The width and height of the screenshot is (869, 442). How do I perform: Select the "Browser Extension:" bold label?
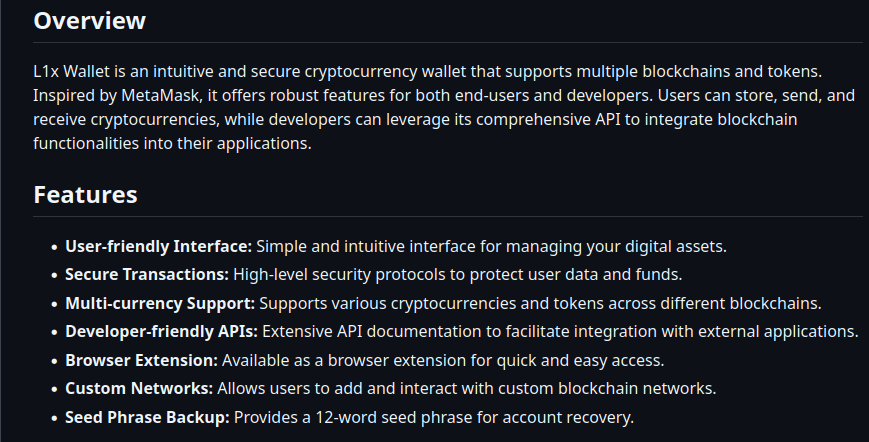[x=141, y=360]
